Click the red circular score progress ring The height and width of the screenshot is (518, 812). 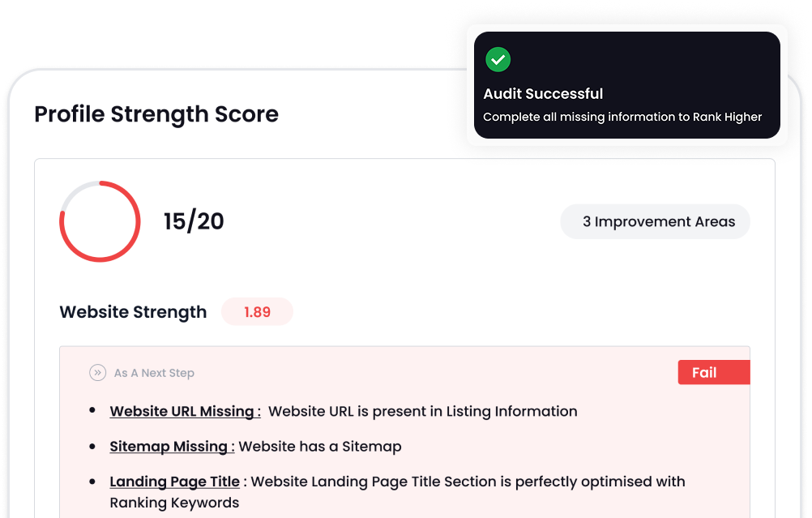100,221
